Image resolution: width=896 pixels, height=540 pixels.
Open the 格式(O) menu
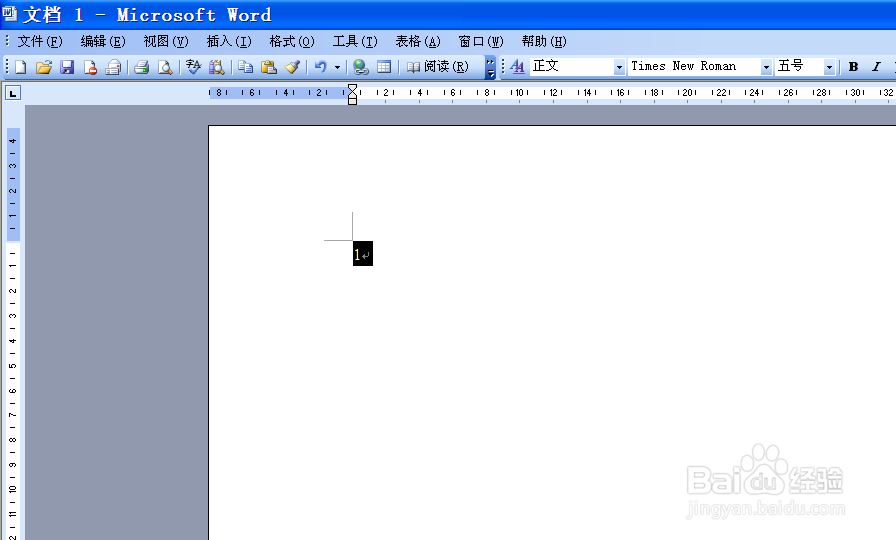click(292, 42)
